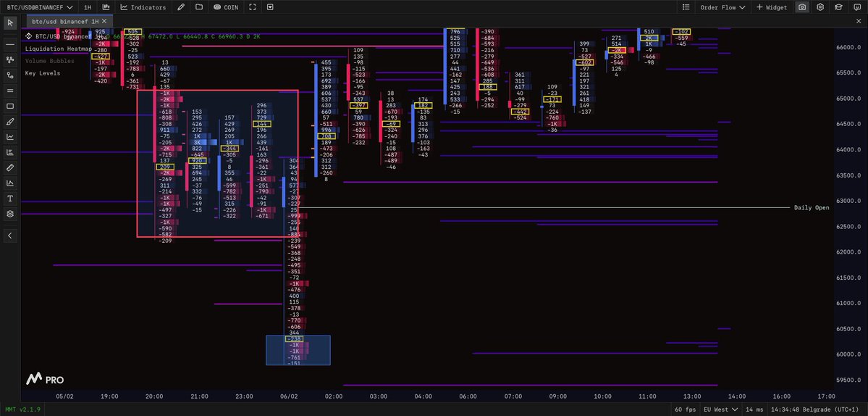Open the layers object tree
This screenshot has height=416, width=868.
[x=10, y=214]
